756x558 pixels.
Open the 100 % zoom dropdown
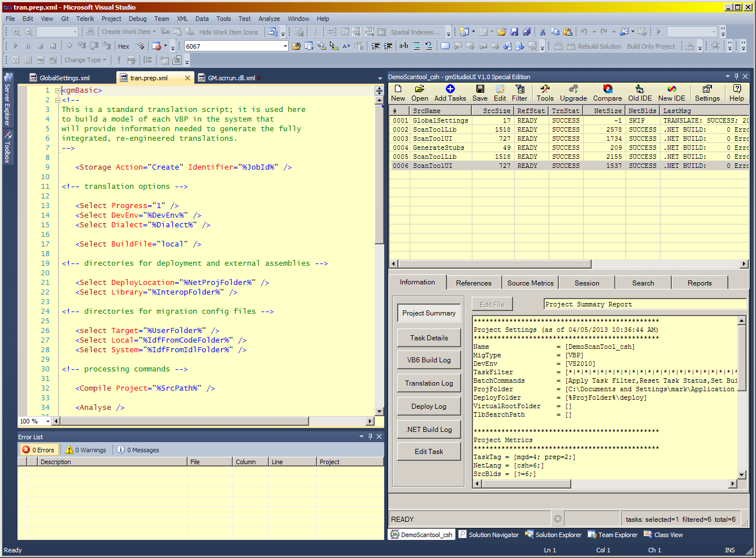pyautogui.click(x=47, y=421)
